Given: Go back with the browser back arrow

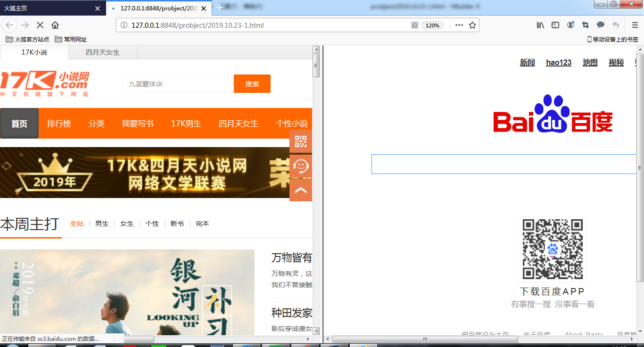Looking at the screenshot, I should click(x=10, y=25).
